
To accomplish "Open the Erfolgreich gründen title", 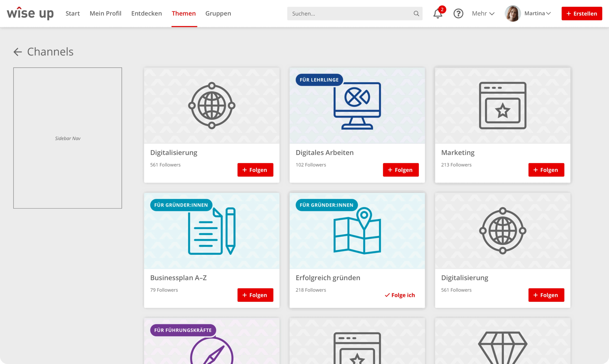I will [328, 278].
